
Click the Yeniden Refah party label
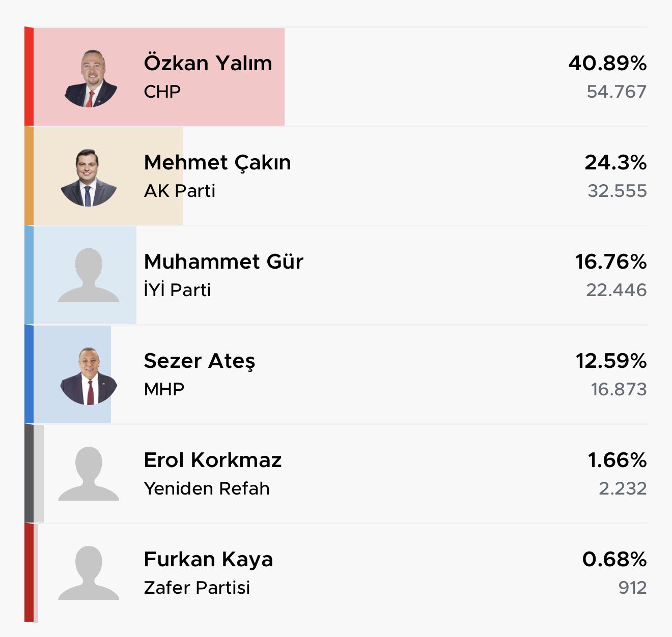click(207, 488)
